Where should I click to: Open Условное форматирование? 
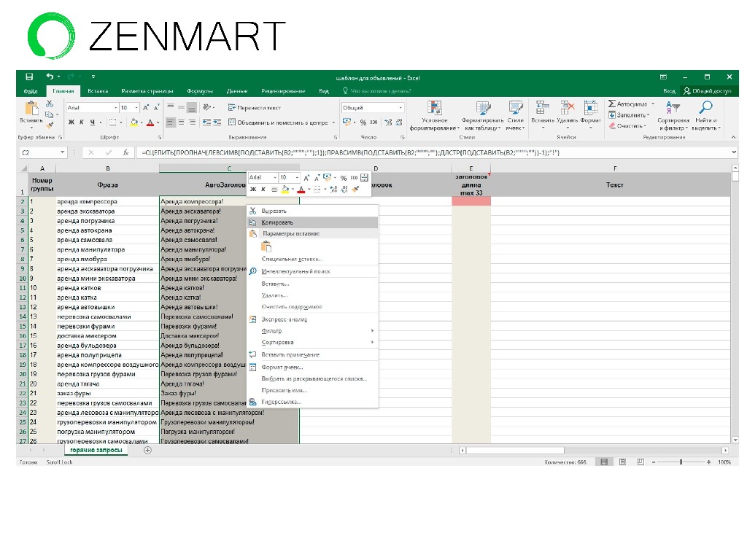435,115
